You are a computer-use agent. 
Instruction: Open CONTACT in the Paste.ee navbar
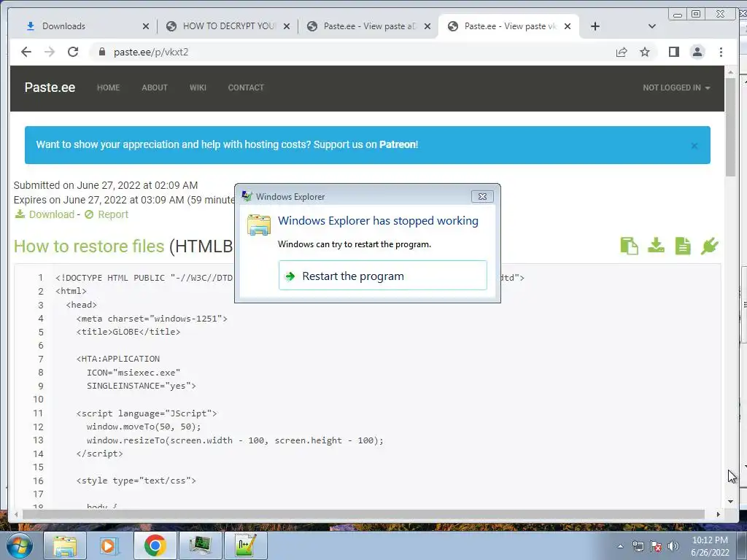click(x=246, y=87)
